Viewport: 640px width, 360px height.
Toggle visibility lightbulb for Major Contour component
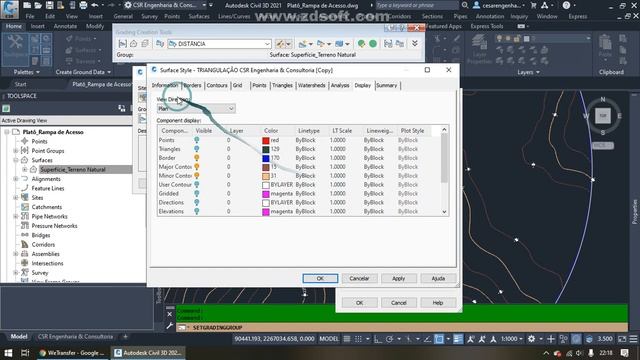coord(197,167)
